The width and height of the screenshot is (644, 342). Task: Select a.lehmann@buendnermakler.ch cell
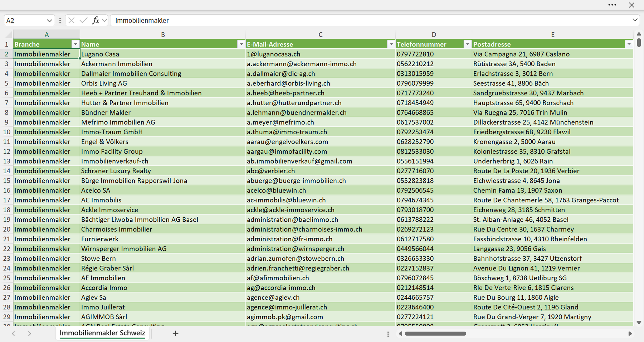click(321, 112)
